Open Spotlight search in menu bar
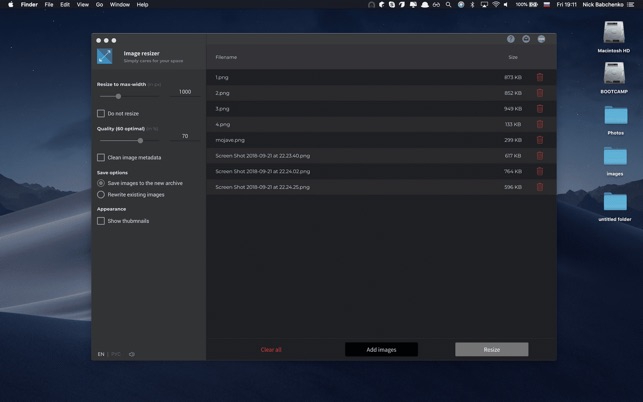The height and width of the screenshot is (402, 643). 448,5
